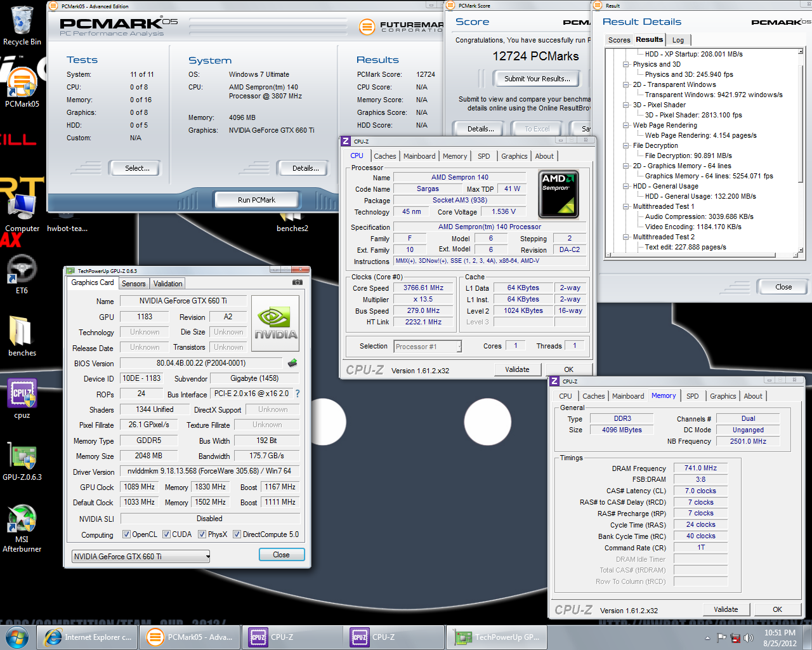The height and width of the screenshot is (650, 812).
Task: Click the Bus Interface question mark icon
Action: (298, 394)
